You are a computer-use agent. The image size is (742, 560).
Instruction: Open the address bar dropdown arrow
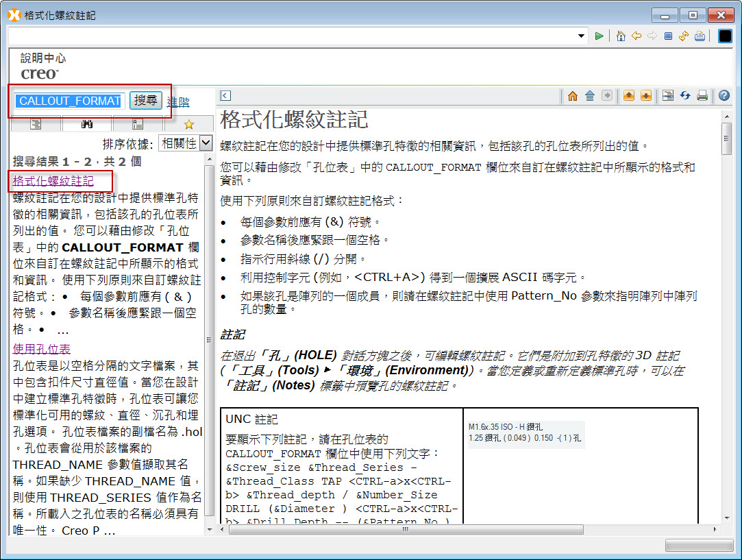coord(581,36)
